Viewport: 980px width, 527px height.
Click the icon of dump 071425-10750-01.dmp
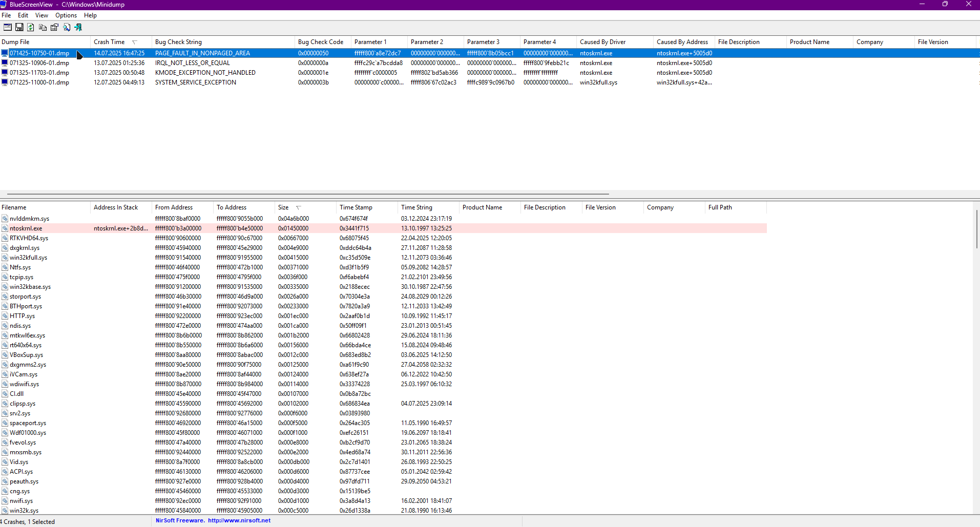(5, 53)
